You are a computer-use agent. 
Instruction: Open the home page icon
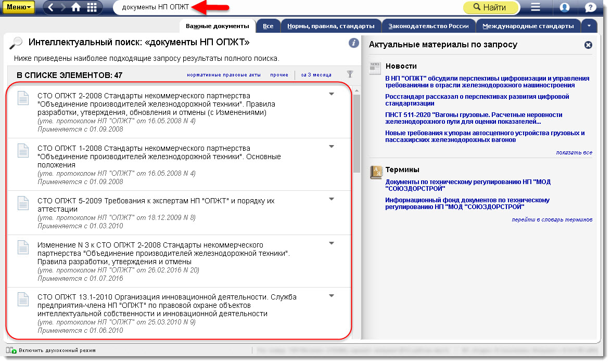tap(77, 7)
